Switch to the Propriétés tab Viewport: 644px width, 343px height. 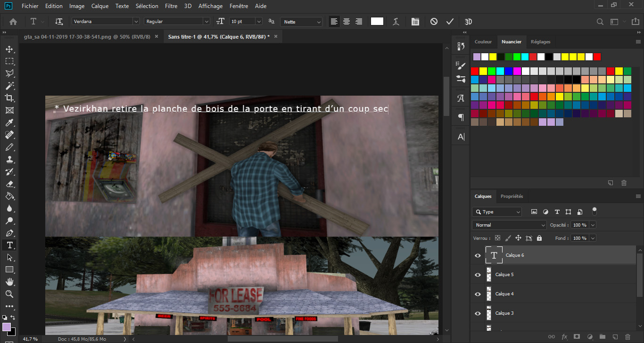(512, 196)
